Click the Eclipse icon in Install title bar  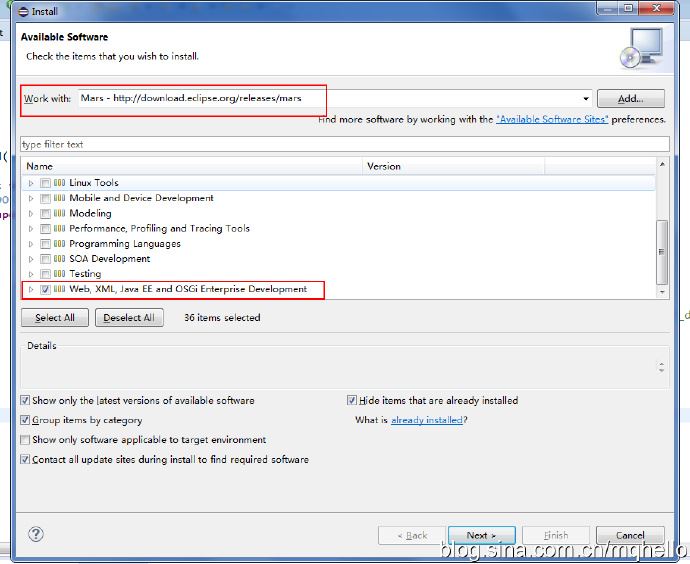pos(24,12)
